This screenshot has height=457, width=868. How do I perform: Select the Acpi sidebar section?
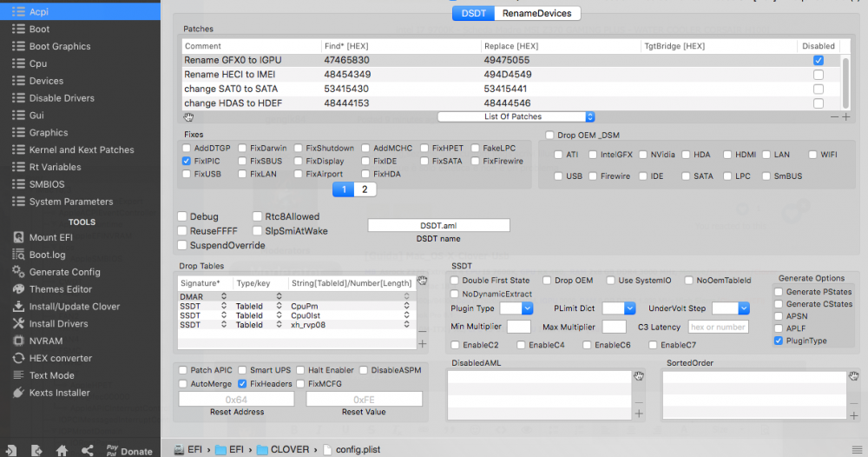click(x=80, y=11)
